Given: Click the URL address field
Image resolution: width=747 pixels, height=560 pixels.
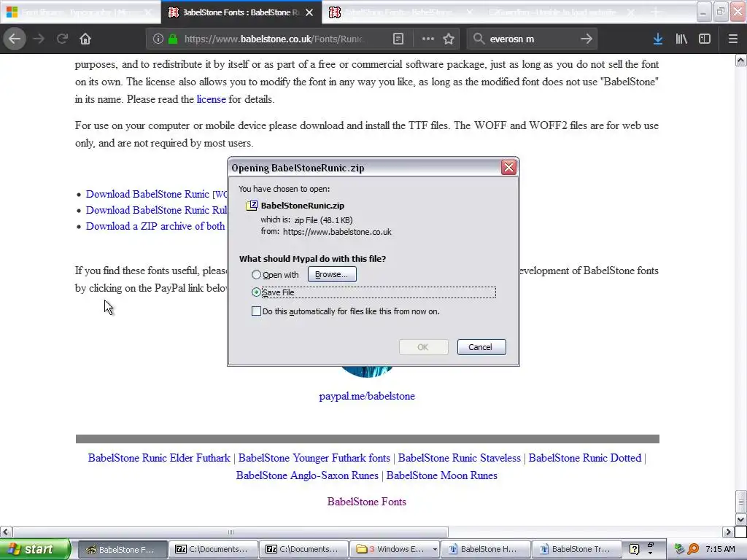Looking at the screenshot, I should click(274, 39).
